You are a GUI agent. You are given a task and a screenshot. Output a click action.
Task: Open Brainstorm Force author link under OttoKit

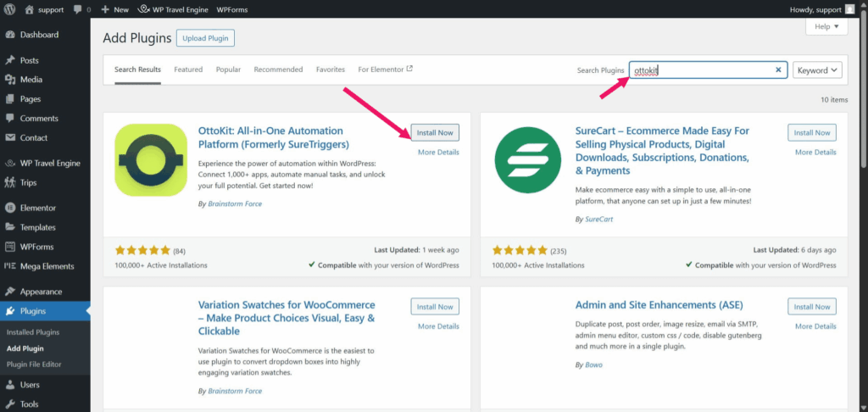(x=235, y=203)
